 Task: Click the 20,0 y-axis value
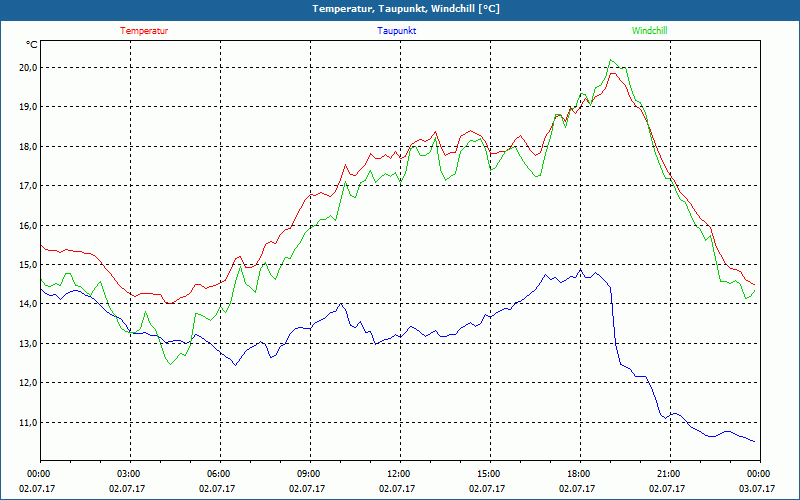pyautogui.click(x=29, y=67)
